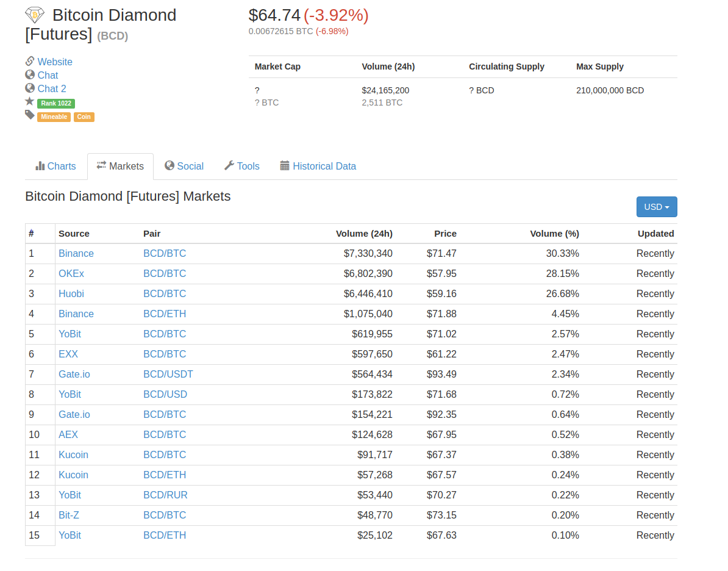The height and width of the screenshot is (571, 728).
Task: Open the BCD/USD pair link
Action: (x=165, y=395)
